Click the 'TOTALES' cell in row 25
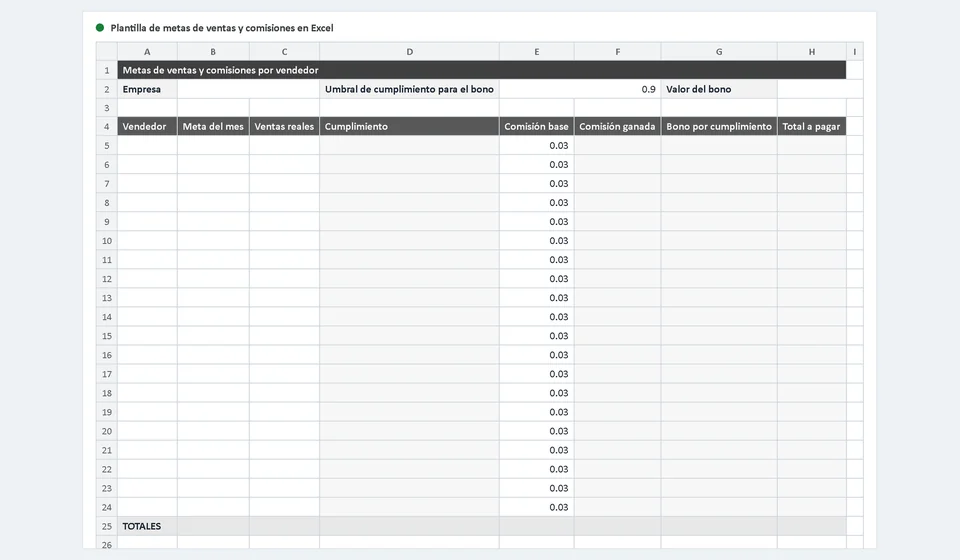The width and height of the screenshot is (960, 560). pyautogui.click(x=147, y=526)
